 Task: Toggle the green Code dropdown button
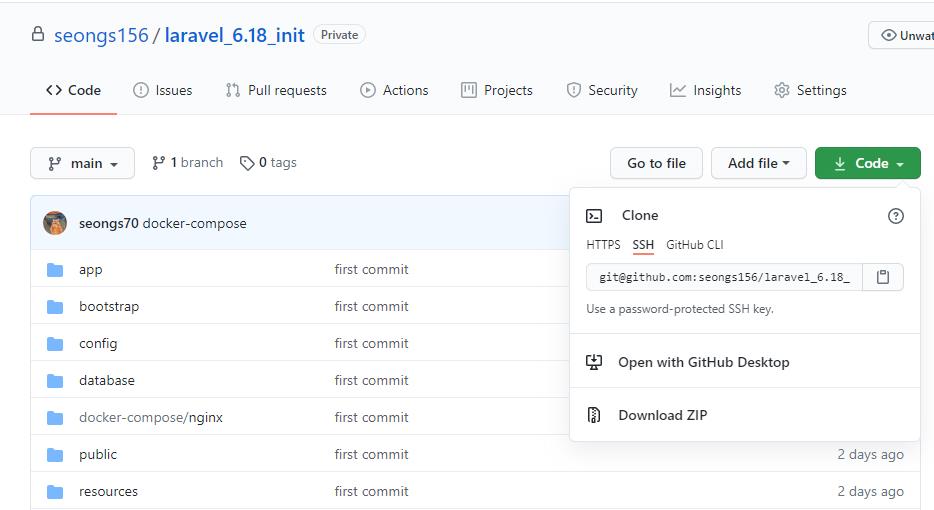tap(867, 163)
